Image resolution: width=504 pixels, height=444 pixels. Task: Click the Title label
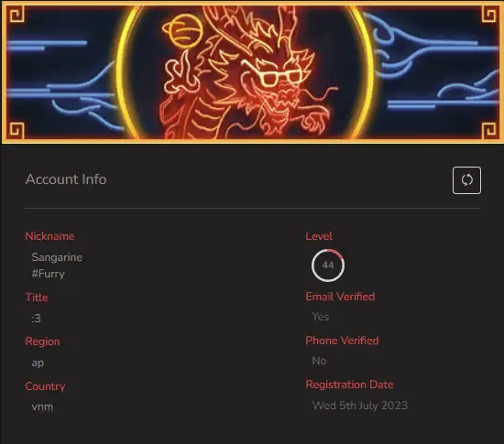(37, 297)
